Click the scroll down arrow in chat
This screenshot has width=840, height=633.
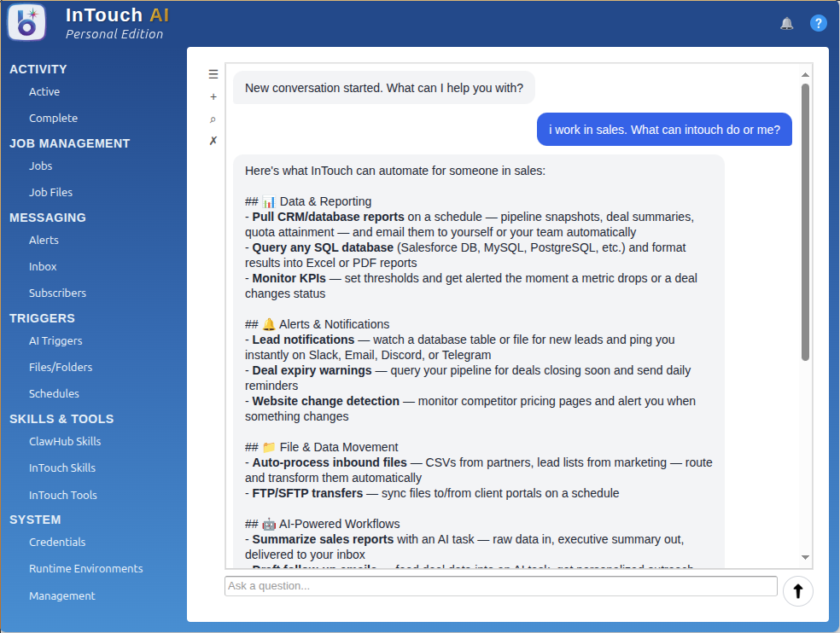[x=805, y=557]
